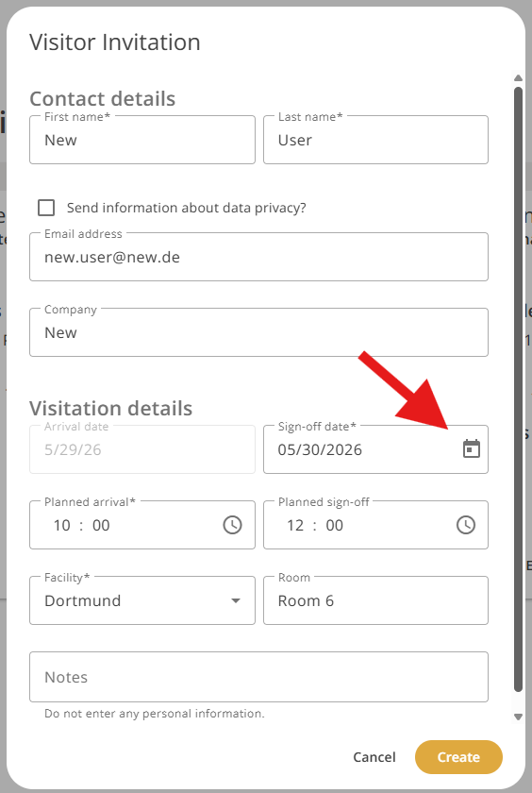Click the dialog vertical scrollbar thumb
The image size is (532, 793).
518,389
